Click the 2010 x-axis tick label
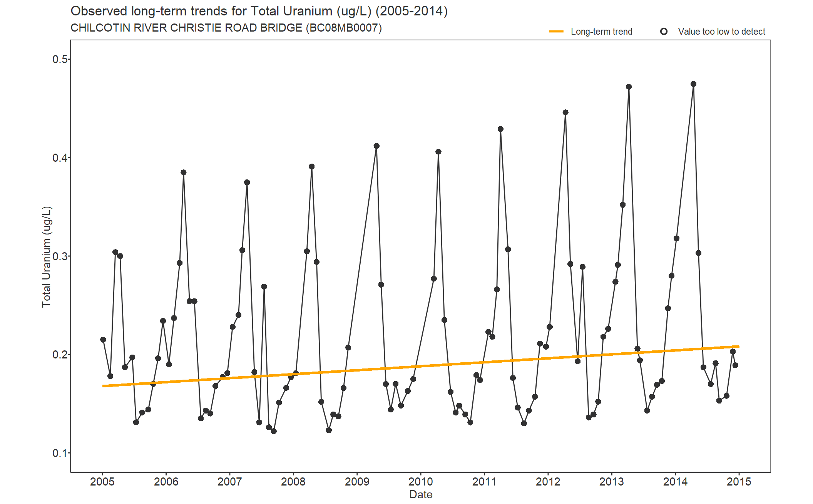 click(x=421, y=482)
